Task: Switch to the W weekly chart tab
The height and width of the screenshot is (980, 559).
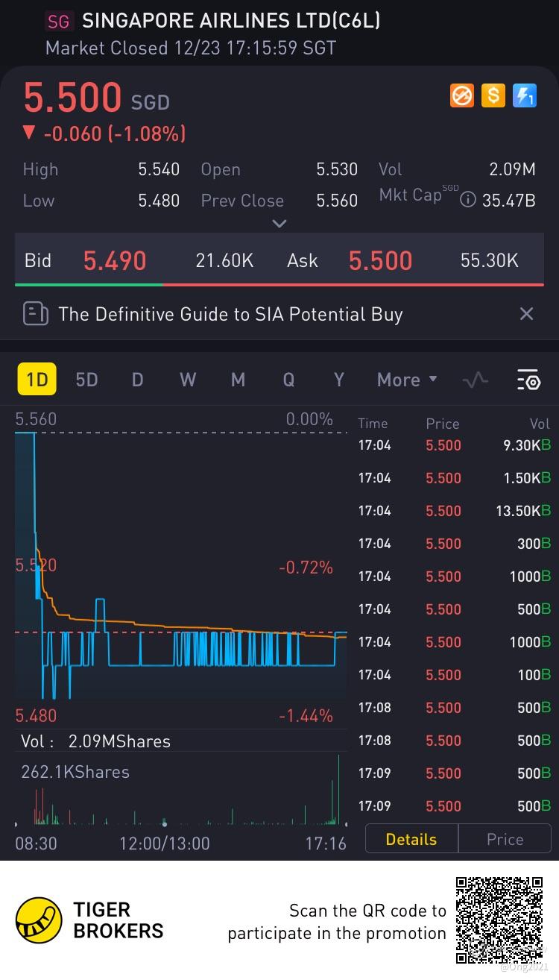Action: coord(188,380)
